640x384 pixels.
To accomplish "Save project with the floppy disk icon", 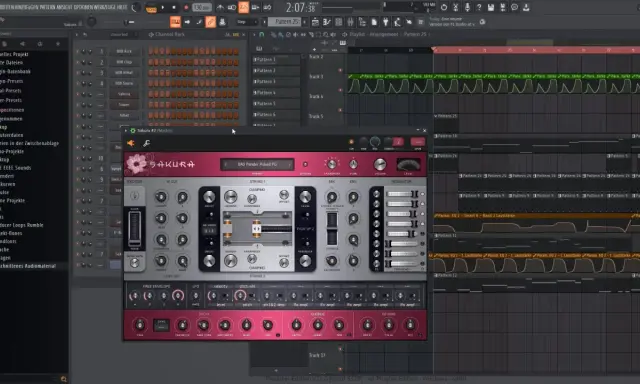I will (x=491, y=7).
